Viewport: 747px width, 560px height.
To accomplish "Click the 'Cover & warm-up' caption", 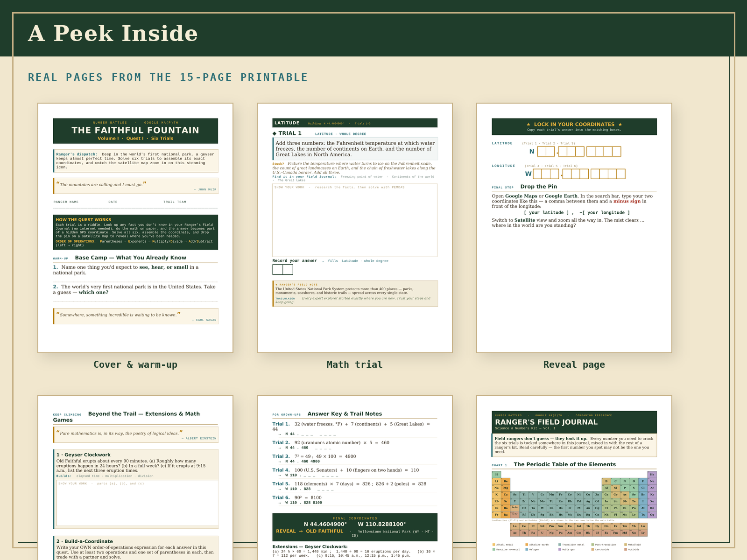I will pos(135,364).
